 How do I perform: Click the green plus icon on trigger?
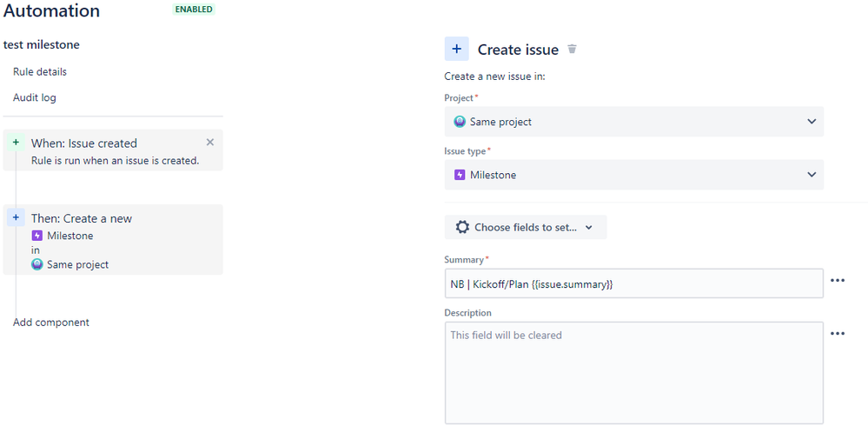pos(16,143)
